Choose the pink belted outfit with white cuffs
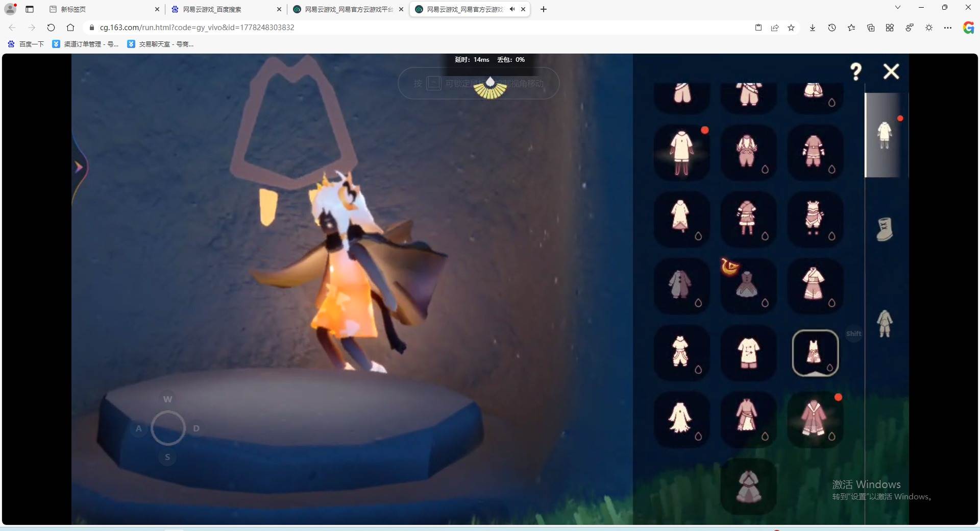 coord(815,152)
